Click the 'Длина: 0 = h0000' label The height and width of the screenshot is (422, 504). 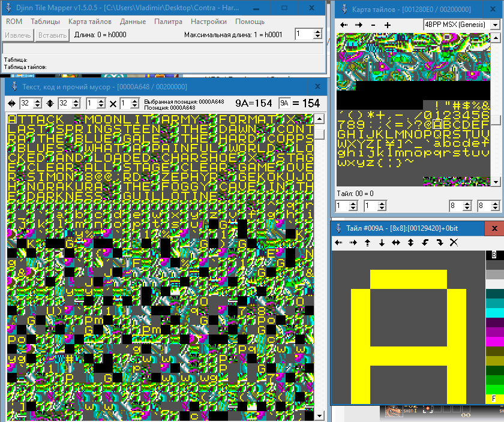[x=100, y=35]
